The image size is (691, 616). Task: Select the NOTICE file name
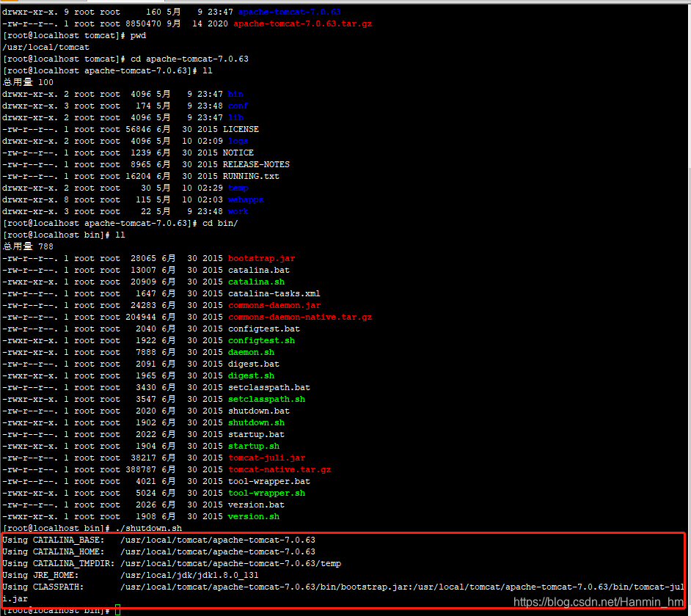click(238, 153)
